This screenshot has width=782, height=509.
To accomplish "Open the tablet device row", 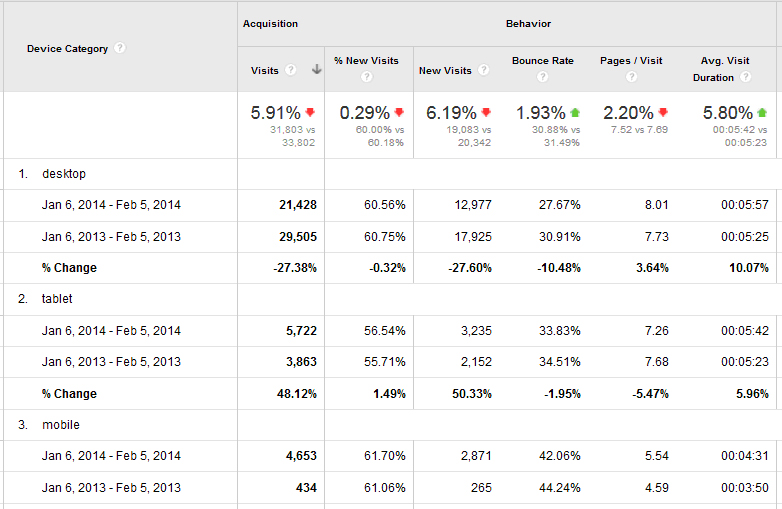I will point(57,299).
